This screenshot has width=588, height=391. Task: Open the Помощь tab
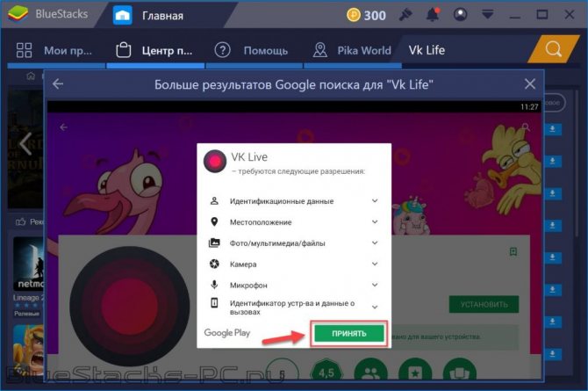254,50
